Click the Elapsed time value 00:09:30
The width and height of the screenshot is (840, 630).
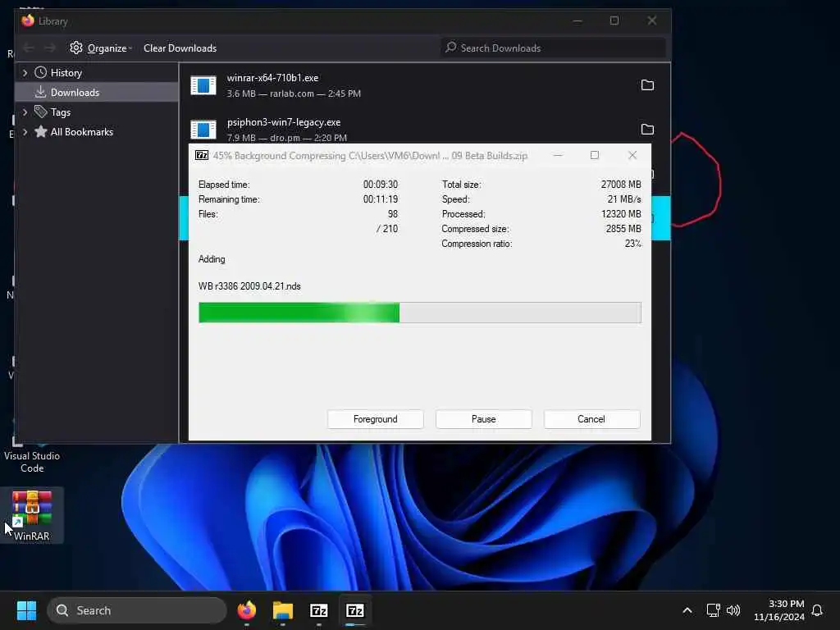[x=381, y=185]
